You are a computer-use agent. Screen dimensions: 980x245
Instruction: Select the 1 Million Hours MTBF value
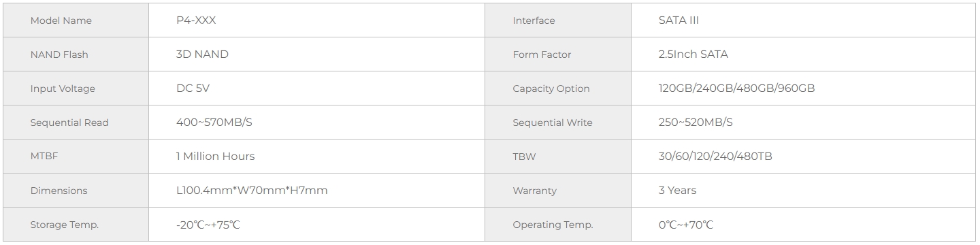point(215,157)
